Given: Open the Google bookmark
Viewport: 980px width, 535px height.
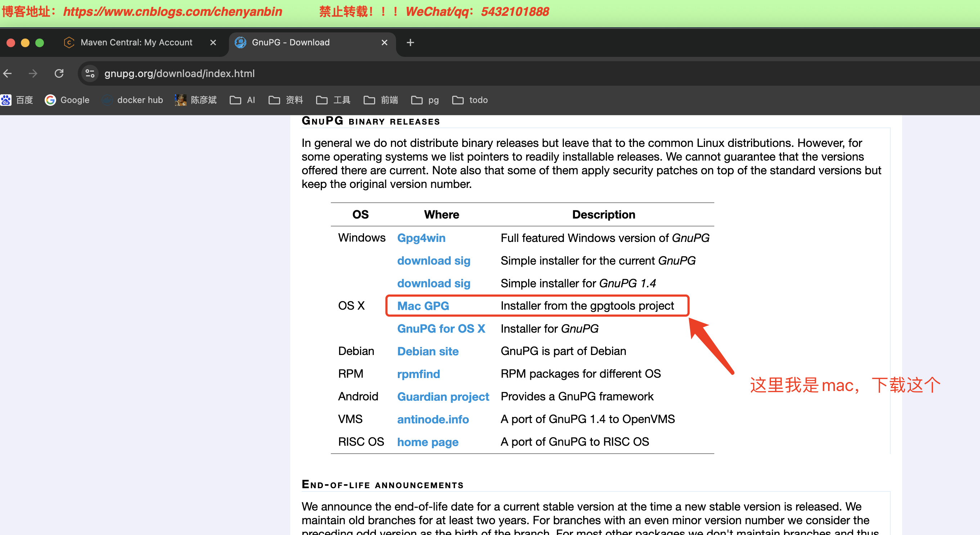Looking at the screenshot, I should (67, 100).
